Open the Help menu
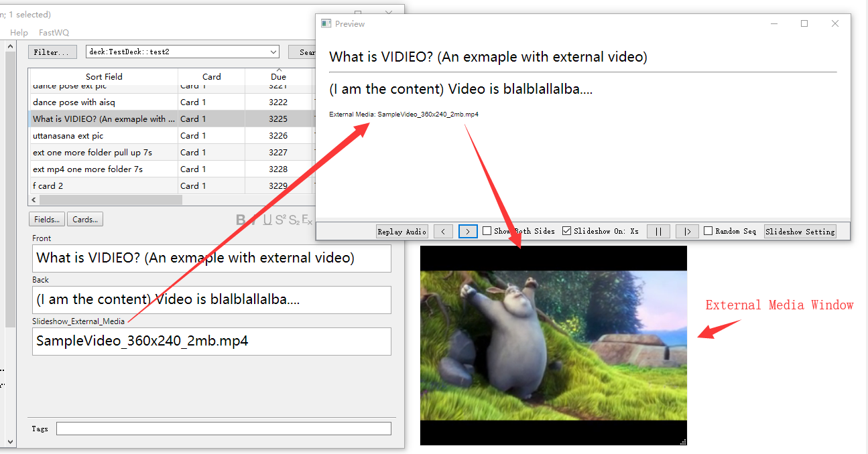 (19, 33)
